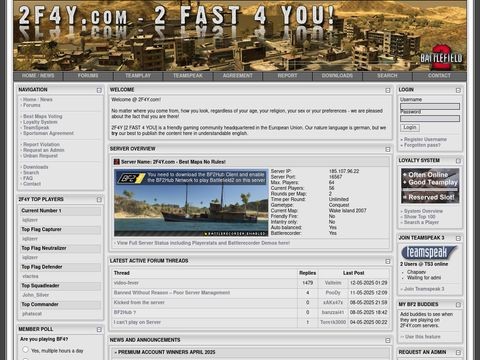Collapse the Join Teamspeak 3 panel
This screenshot has height=360, width=480.
click(458, 238)
